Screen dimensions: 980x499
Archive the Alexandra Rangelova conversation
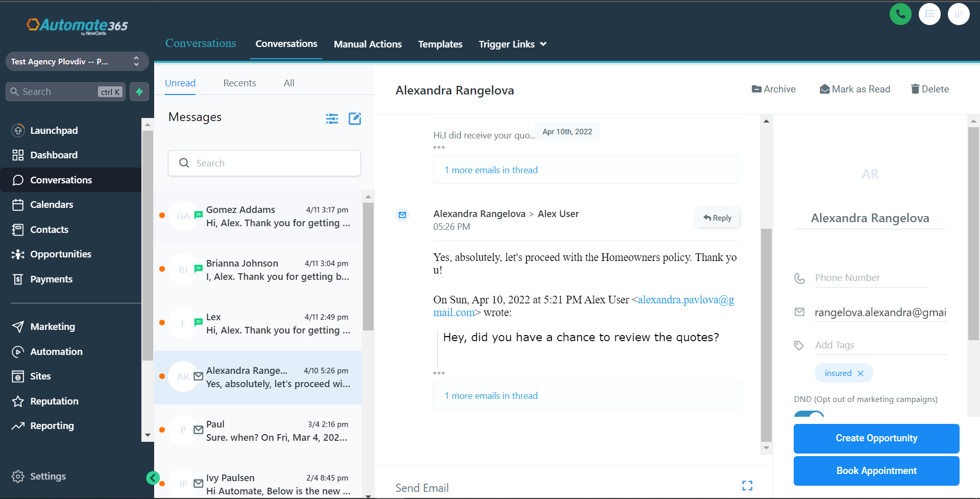[773, 89]
